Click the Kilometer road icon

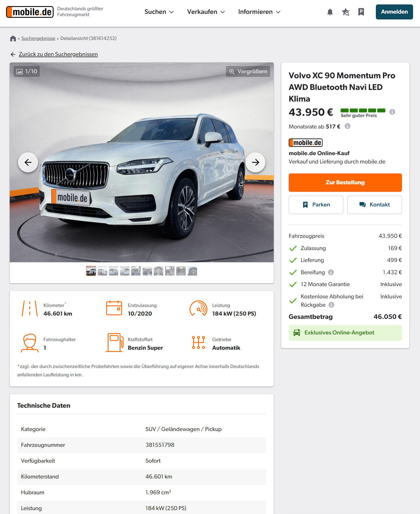click(x=30, y=308)
